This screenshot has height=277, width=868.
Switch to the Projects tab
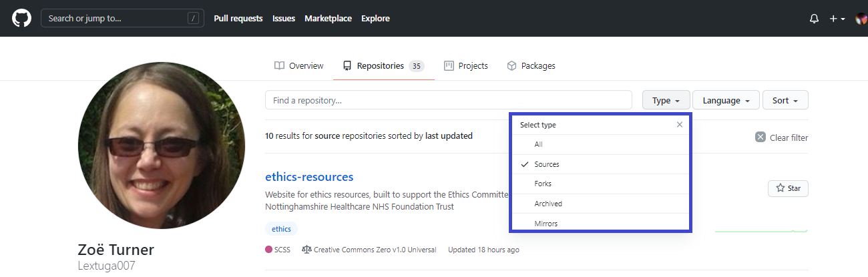coord(465,66)
